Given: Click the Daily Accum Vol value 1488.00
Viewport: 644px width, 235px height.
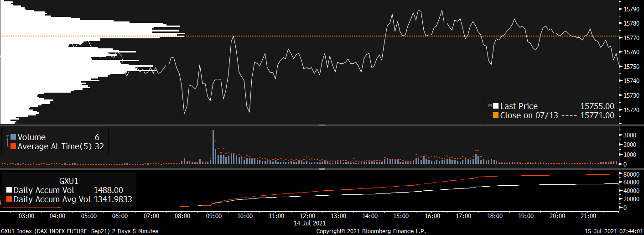Looking at the screenshot, I should point(108,190).
